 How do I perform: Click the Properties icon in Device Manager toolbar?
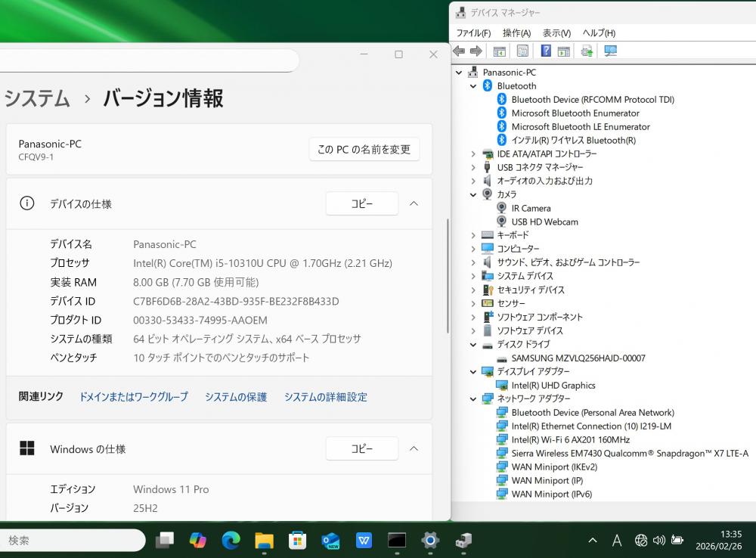[x=522, y=51]
